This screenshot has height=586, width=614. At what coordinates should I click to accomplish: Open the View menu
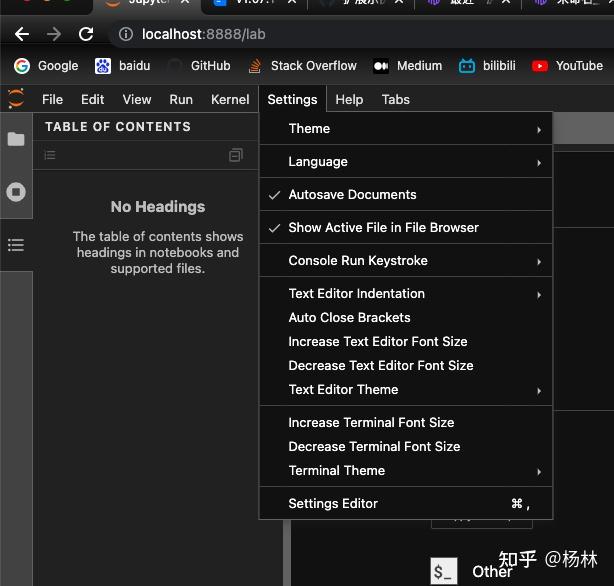click(x=137, y=99)
